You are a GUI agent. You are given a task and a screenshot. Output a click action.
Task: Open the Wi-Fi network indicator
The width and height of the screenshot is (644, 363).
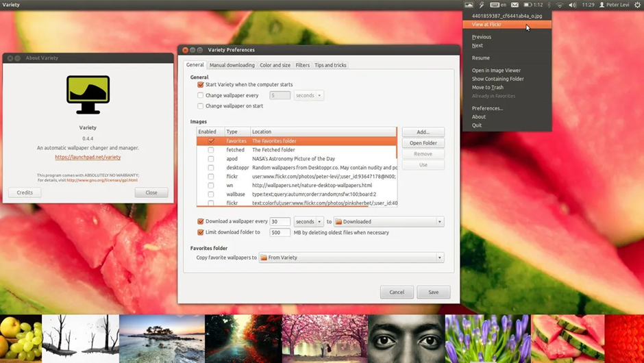coord(560,5)
